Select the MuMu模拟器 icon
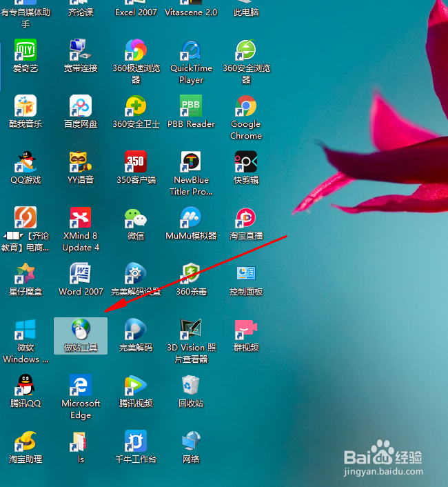 tap(191, 217)
